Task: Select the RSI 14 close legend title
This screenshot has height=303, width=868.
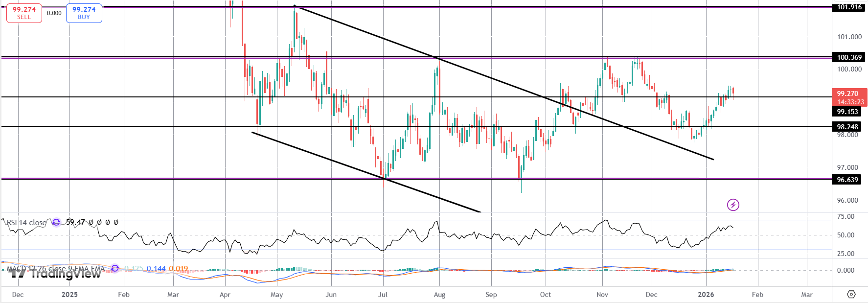Action: point(26,223)
